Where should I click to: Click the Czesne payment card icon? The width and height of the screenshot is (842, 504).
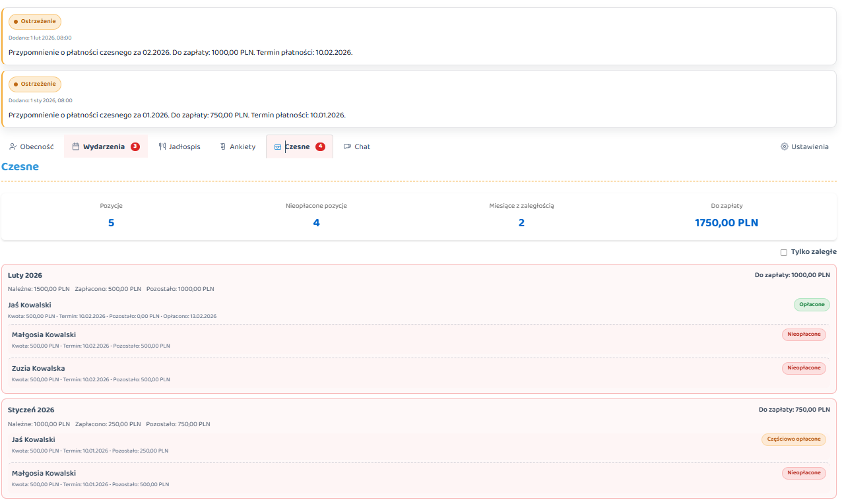pos(278,146)
